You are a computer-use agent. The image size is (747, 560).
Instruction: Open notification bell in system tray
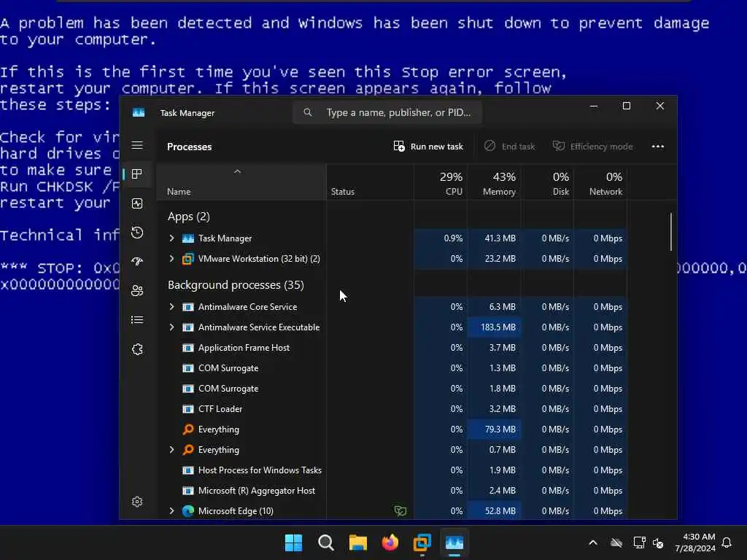727,542
